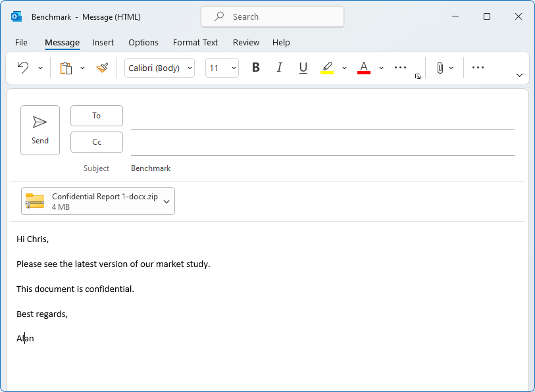Click the Attach File paperclip icon

(x=440, y=68)
